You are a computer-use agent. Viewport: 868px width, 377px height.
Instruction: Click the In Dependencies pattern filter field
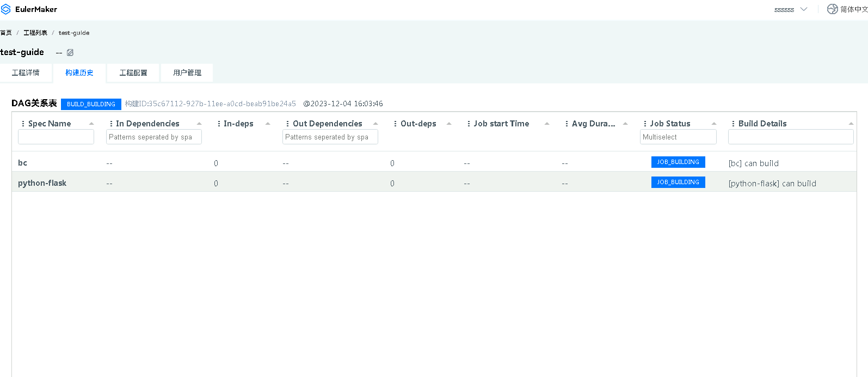click(153, 137)
